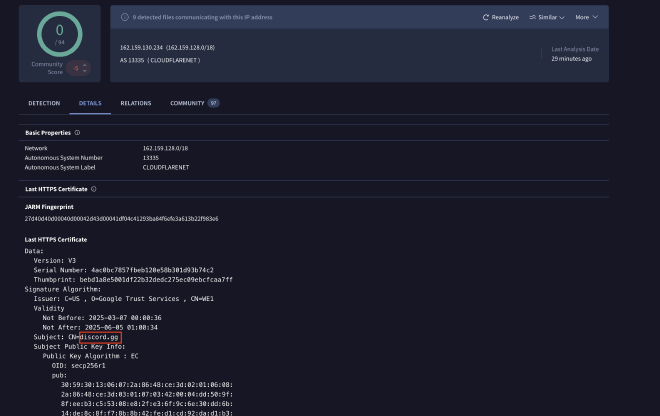Click the info icon beside Last HTTPS Certificate

[x=94, y=188]
